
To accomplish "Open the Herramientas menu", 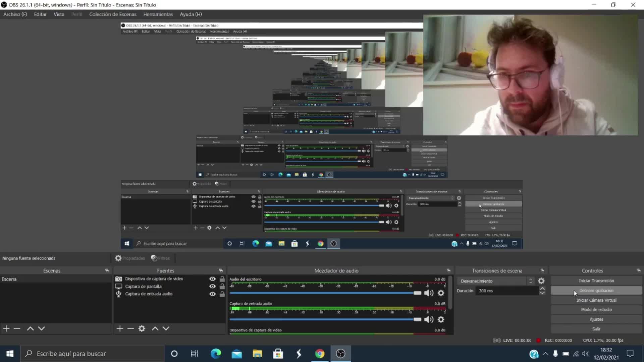I will [x=158, y=14].
